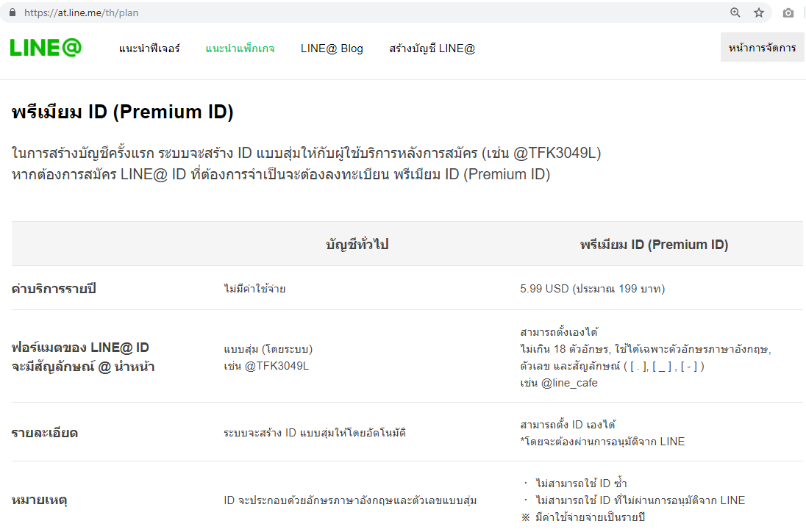
Task: Click the camera screenshot icon
Action: coord(788,12)
